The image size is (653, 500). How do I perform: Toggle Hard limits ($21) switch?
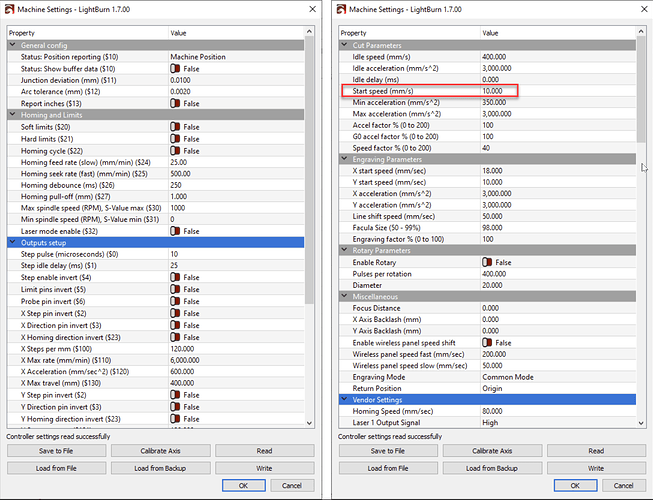coord(175,139)
